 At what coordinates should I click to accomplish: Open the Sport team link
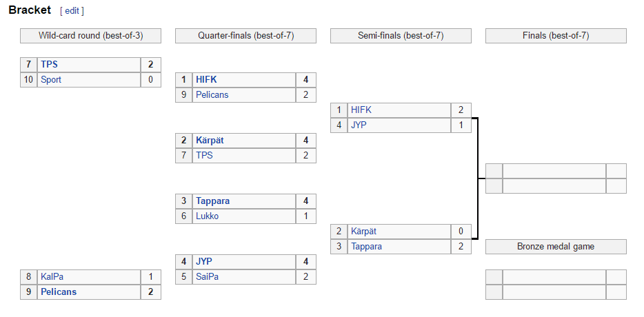pos(51,80)
